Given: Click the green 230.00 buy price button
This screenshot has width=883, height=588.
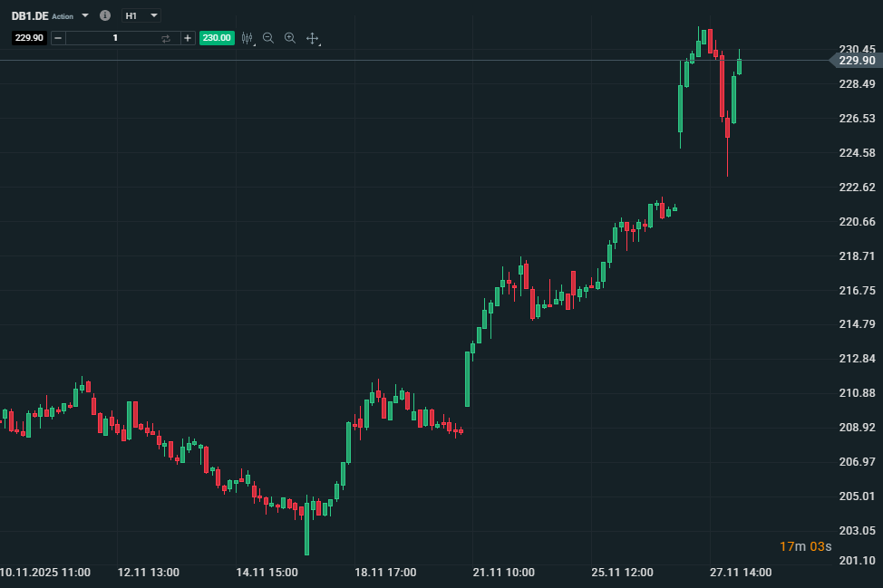Looking at the screenshot, I should (x=217, y=38).
